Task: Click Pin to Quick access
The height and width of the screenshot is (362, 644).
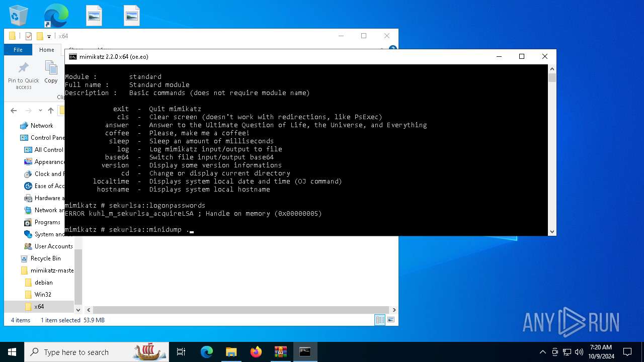Action: pyautogui.click(x=23, y=75)
